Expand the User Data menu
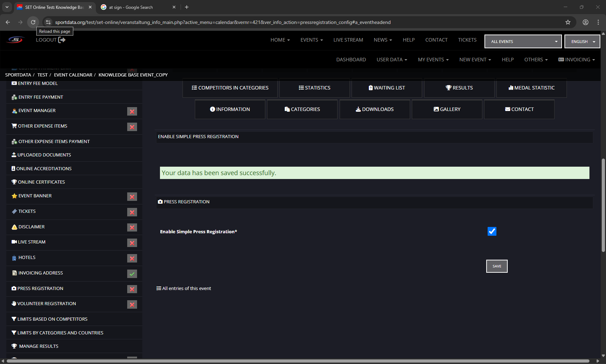 (391, 60)
